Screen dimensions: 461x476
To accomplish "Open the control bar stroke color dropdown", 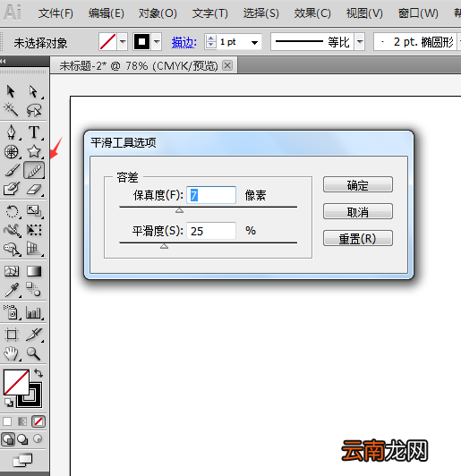I will [x=157, y=41].
